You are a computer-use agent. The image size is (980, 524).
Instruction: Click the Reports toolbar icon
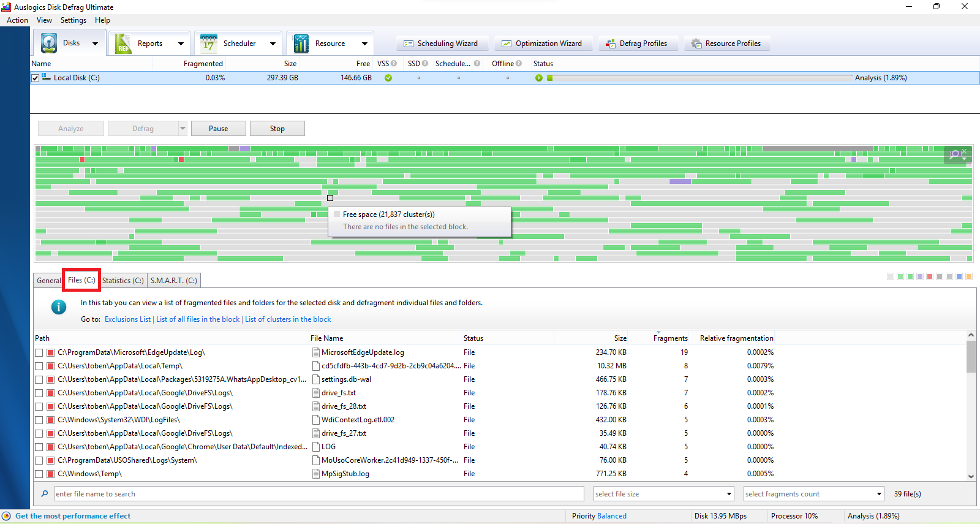[x=123, y=44]
